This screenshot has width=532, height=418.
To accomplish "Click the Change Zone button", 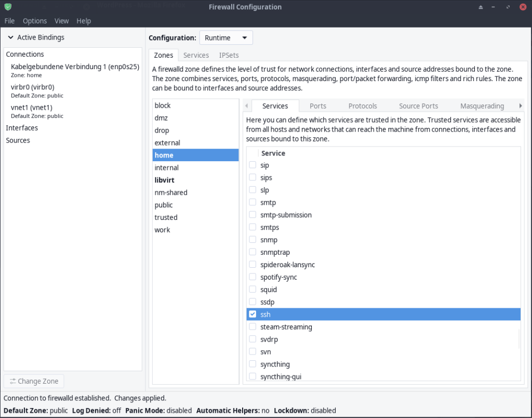I will pos(34,381).
